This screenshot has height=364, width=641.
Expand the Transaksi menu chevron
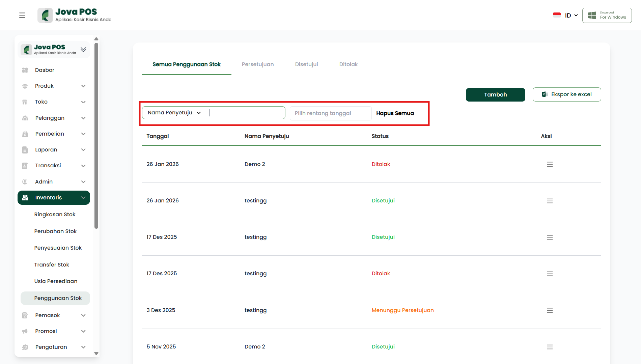pos(83,166)
